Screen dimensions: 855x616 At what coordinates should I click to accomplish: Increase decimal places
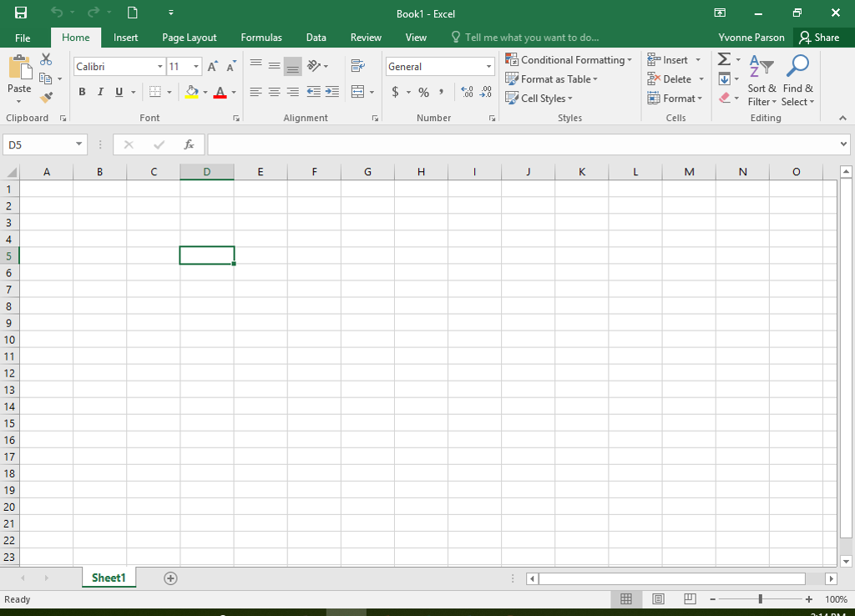468,92
